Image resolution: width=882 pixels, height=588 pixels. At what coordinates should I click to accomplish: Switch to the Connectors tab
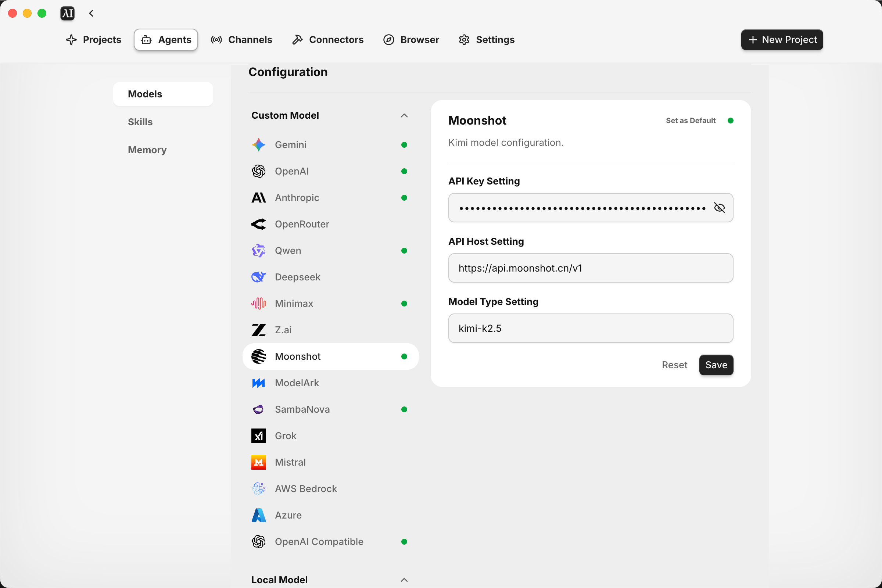pos(328,40)
